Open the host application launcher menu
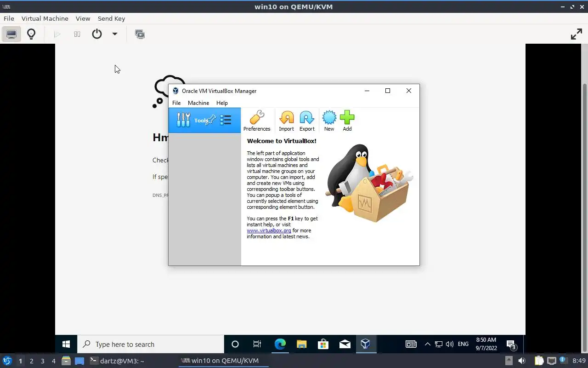The height and width of the screenshot is (368, 588). 7,361
